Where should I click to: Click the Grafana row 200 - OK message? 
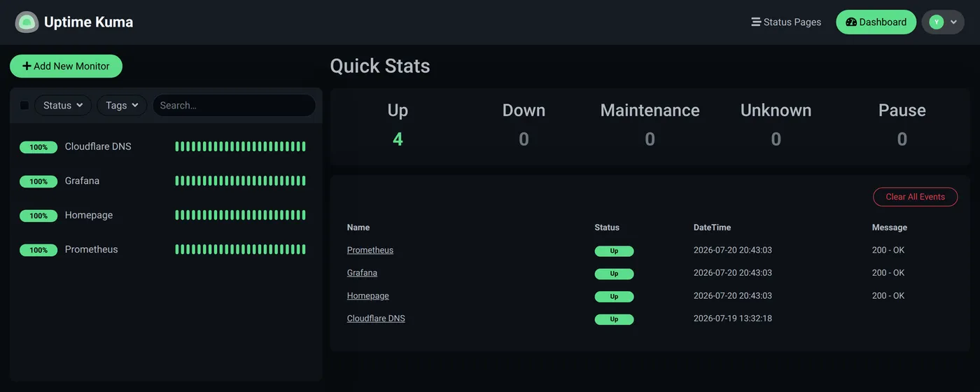[888, 272]
